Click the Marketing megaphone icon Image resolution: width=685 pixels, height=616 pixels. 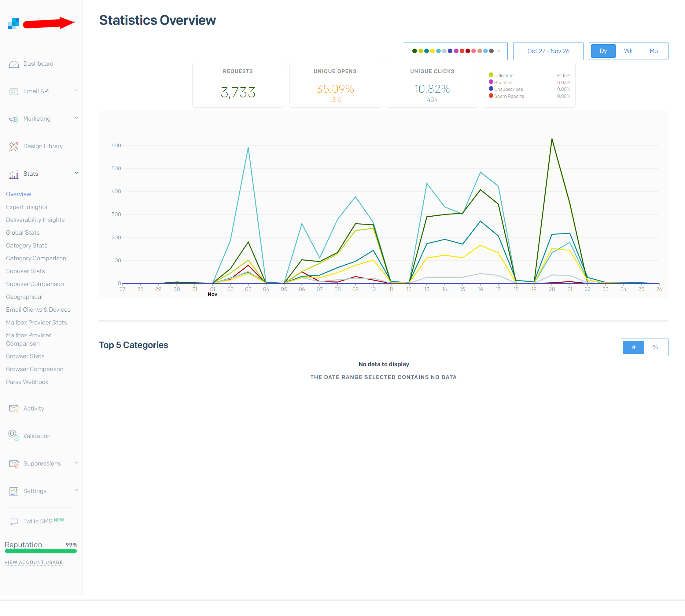point(14,119)
